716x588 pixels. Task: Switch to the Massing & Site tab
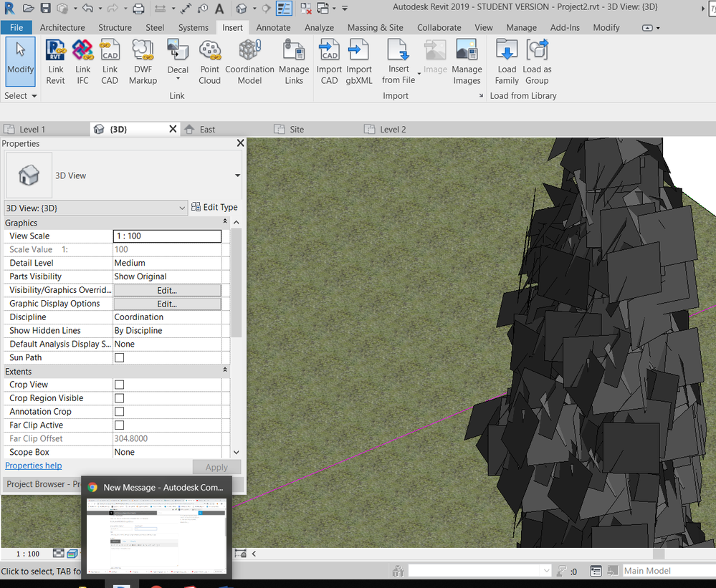coord(376,27)
